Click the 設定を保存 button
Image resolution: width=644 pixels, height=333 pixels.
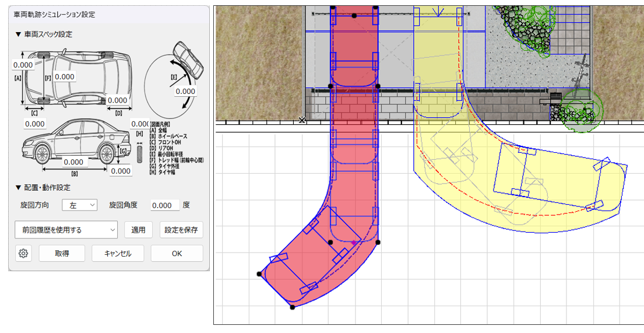pyautogui.click(x=181, y=230)
